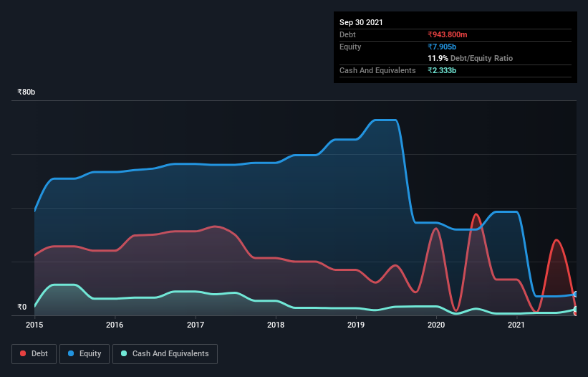588x377 pixels.
Task: Select the 2018 x-axis label
Action: [276, 325]
